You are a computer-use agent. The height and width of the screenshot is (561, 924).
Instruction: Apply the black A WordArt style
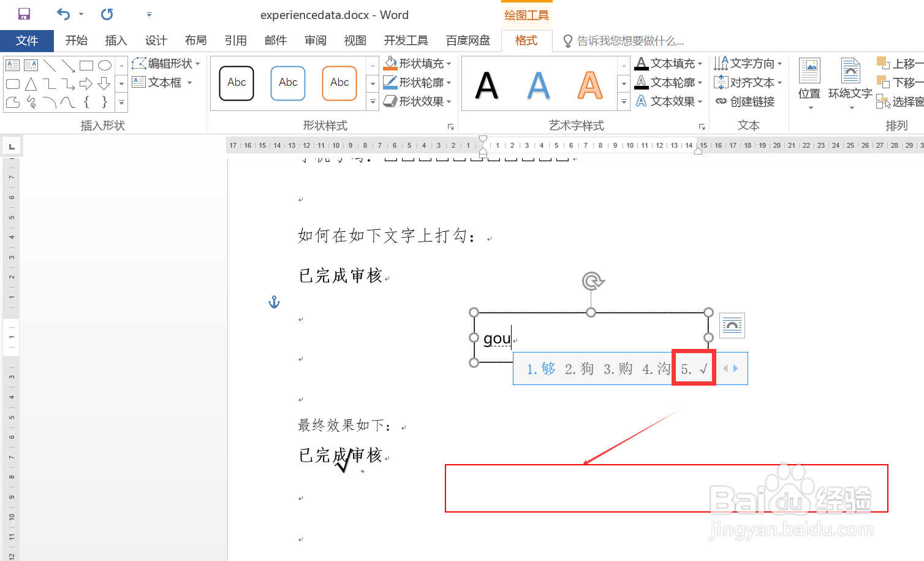(x=487, y=85)
